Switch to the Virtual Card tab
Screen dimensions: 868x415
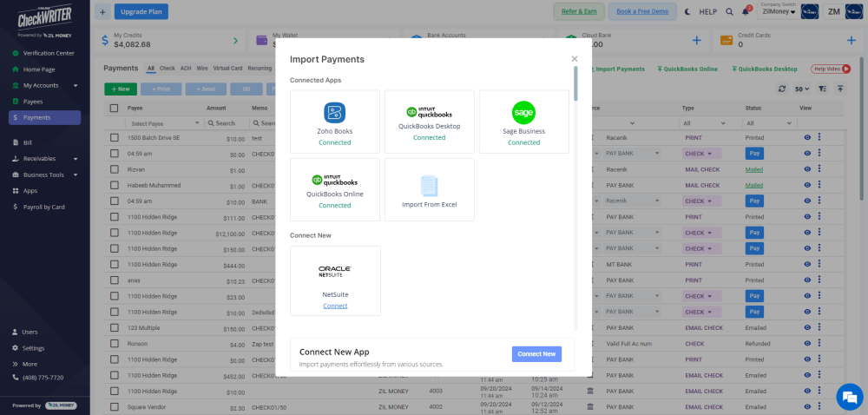(x=227, y=69)
